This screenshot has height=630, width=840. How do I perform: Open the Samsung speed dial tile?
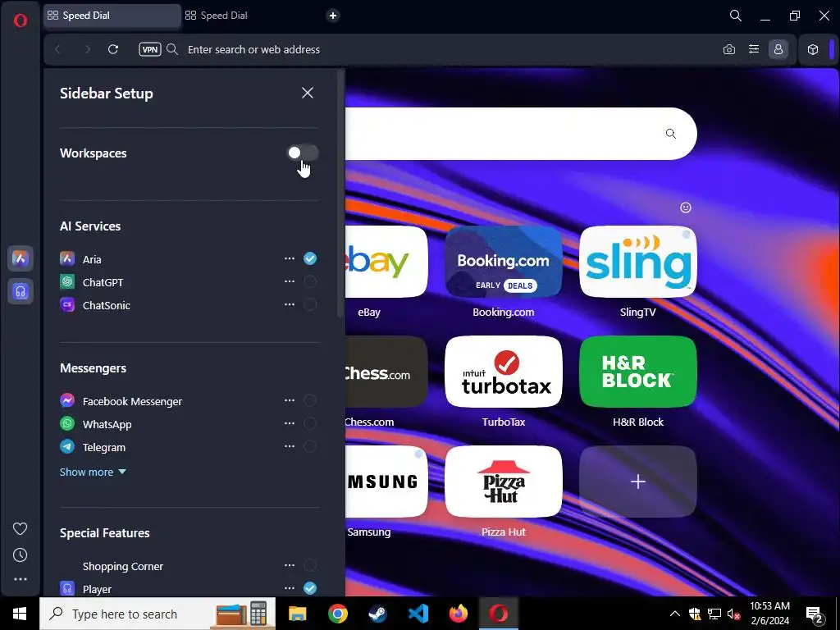coord(386,482)
